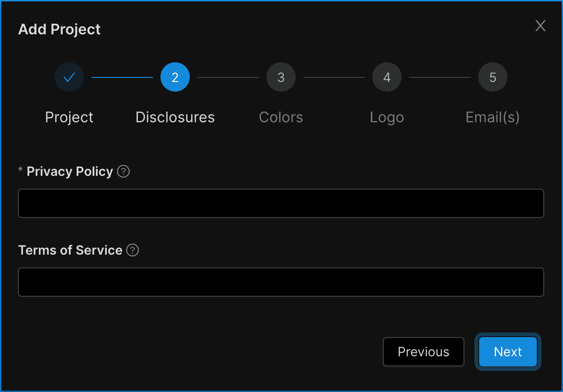Click the Privacy Policy field label text
The image size is (563, 392).
[70, 172]
